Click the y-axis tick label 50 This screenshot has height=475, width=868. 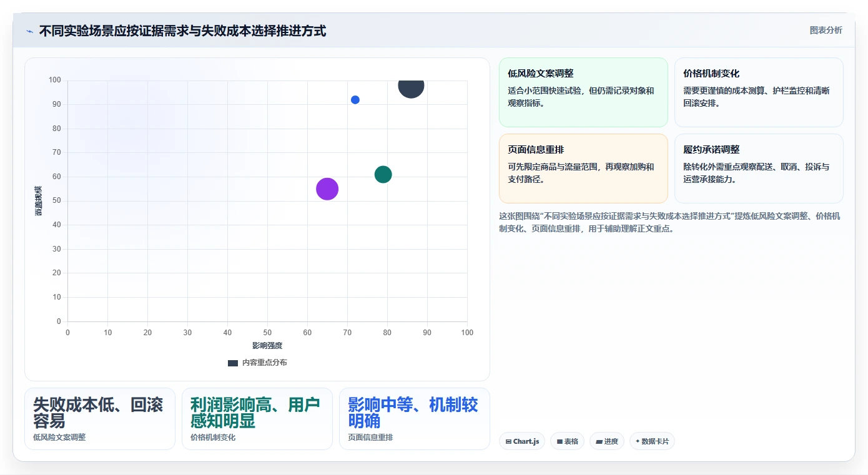[57, 200]
